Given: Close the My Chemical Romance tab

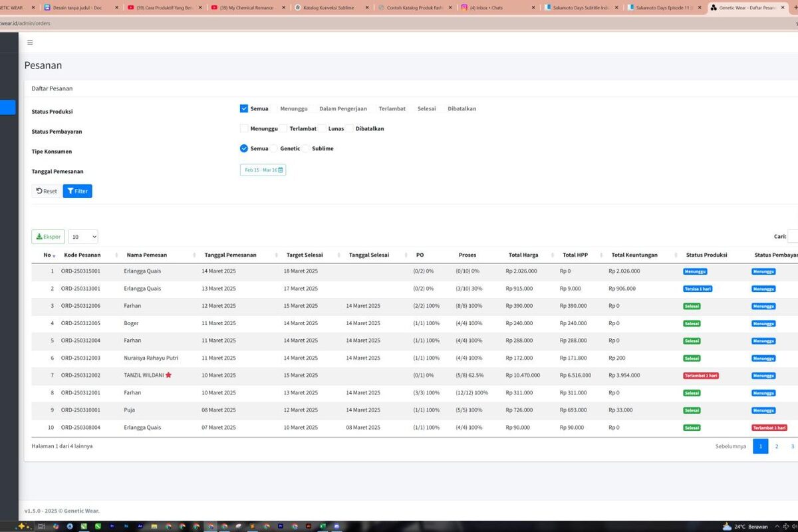Looking at the screenshot, I should [x=283, y=8].
